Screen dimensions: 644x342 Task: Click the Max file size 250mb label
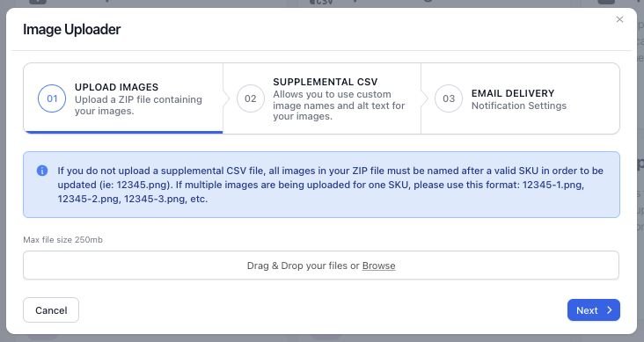(62, 240)
